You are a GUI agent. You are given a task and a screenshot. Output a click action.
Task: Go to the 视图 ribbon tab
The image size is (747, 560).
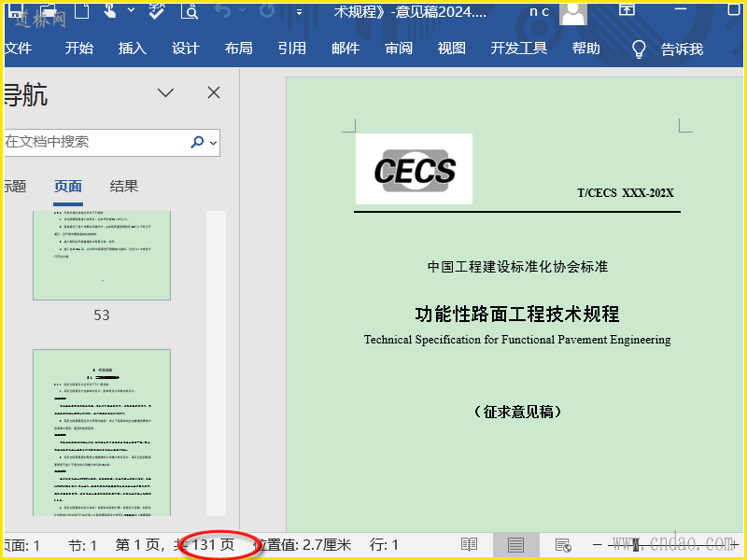click(x=452, y=49)
